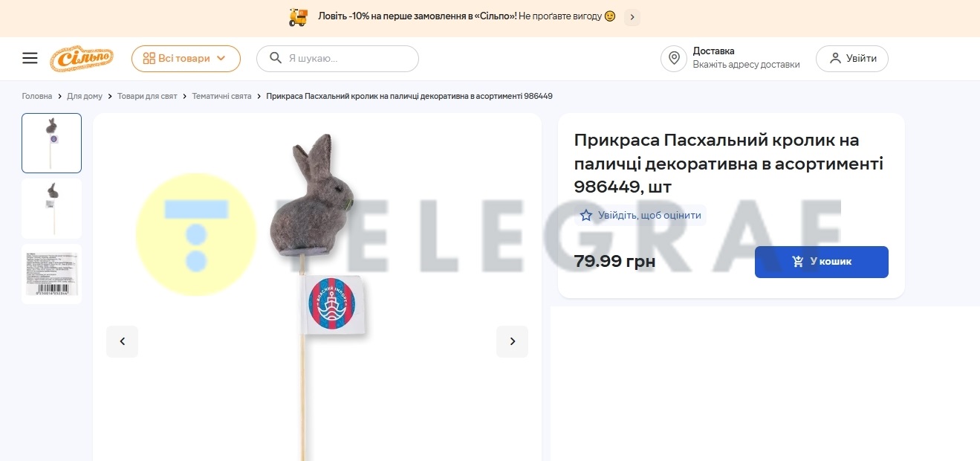The image size is (980, 461).
Task: Open the hamburger menu
Action: 30,58
